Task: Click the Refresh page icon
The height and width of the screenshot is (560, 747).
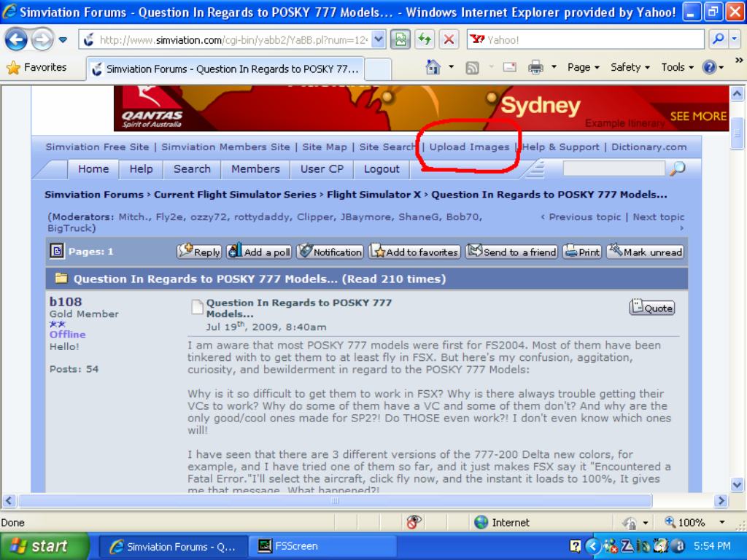Action: pyautogui.click(x=425, y=39)
